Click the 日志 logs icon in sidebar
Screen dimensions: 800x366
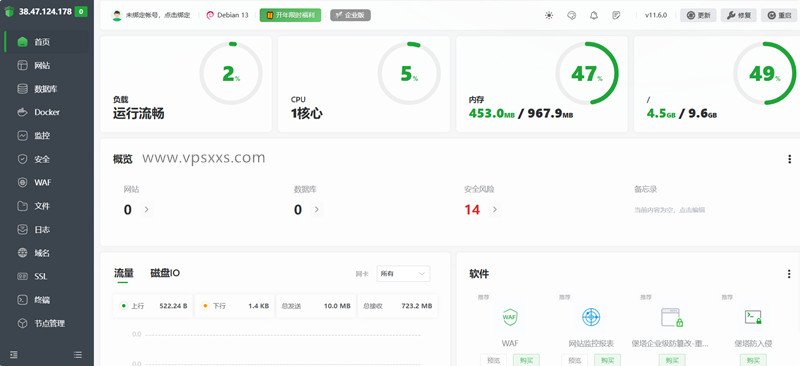coord(22,230)
